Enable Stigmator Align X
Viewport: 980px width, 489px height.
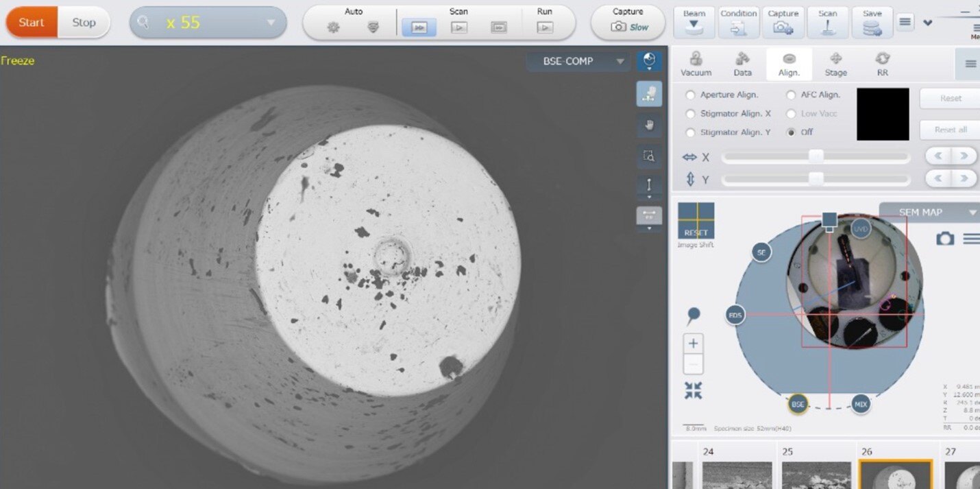691,114
